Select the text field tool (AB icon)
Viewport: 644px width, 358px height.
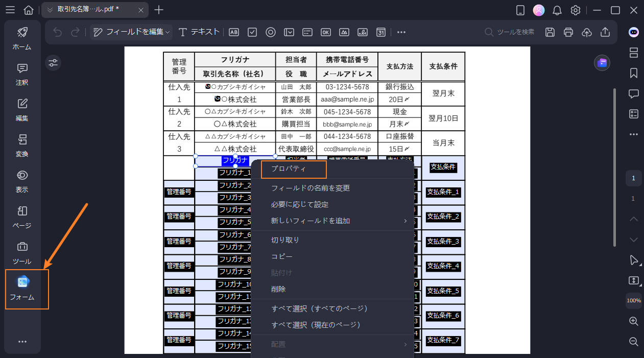233,32
